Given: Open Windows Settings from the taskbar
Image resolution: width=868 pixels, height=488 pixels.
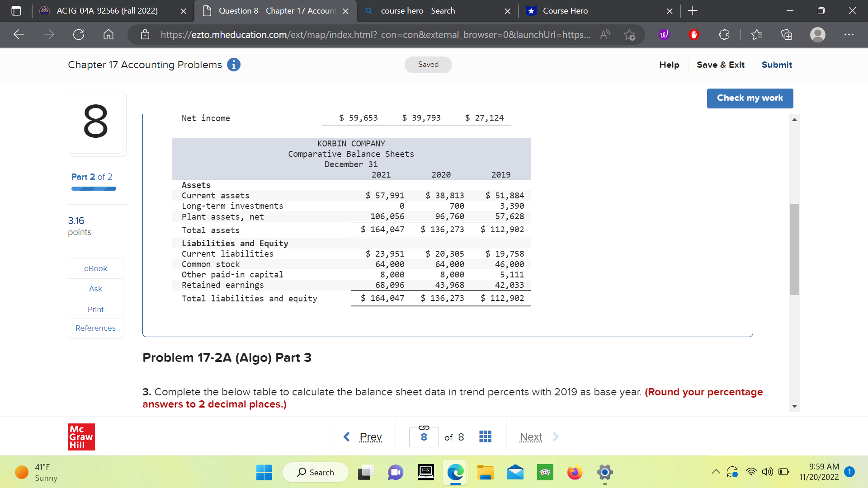Looking at the screenshot, I should click(604, 472).
